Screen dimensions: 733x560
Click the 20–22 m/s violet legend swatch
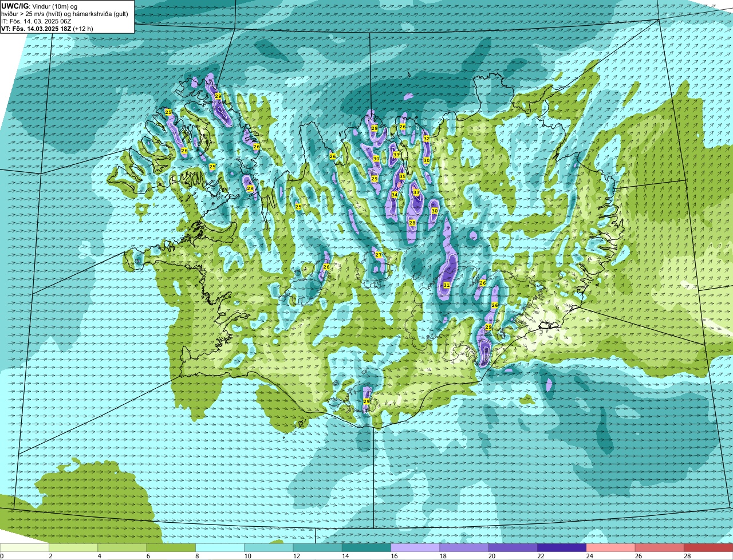click(x=513, y=548)
